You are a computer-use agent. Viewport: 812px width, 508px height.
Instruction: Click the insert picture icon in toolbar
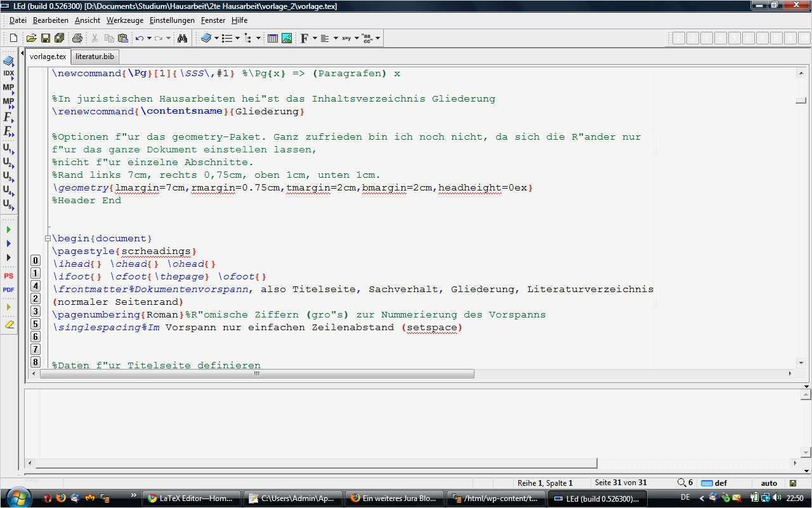287,38
